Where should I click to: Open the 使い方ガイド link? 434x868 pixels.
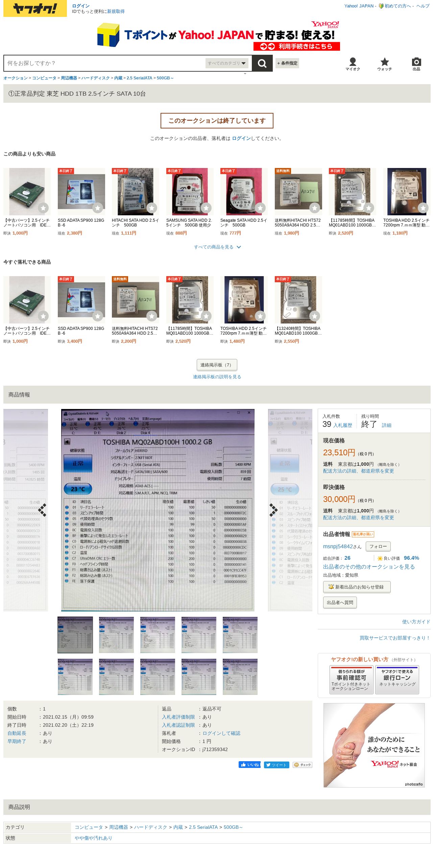[416, 622]
